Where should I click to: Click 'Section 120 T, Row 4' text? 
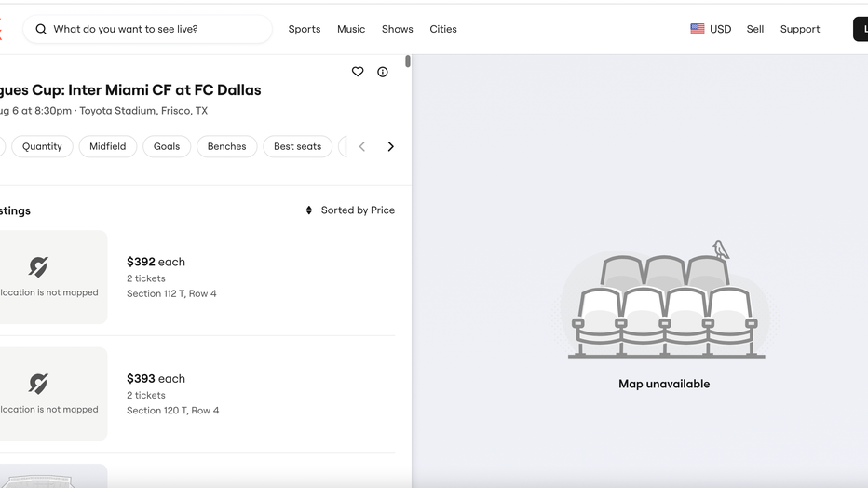[x=172, y=411]
